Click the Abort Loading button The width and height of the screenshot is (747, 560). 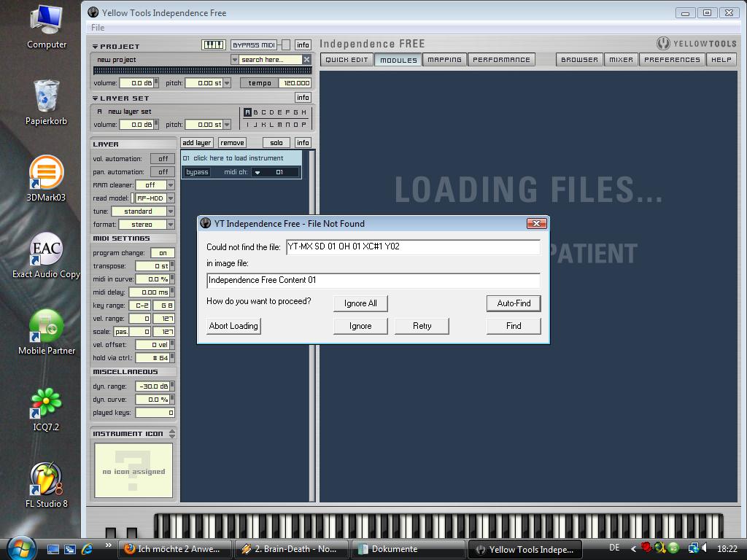233,326
